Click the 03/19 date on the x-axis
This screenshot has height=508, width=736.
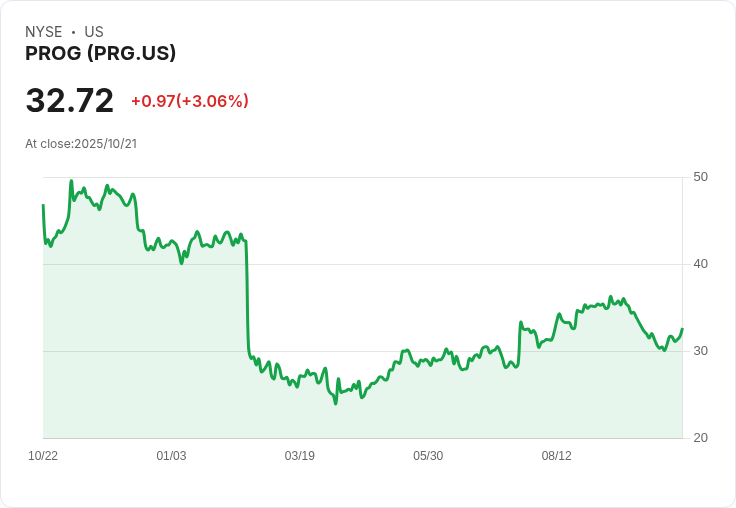click(300, 456)
